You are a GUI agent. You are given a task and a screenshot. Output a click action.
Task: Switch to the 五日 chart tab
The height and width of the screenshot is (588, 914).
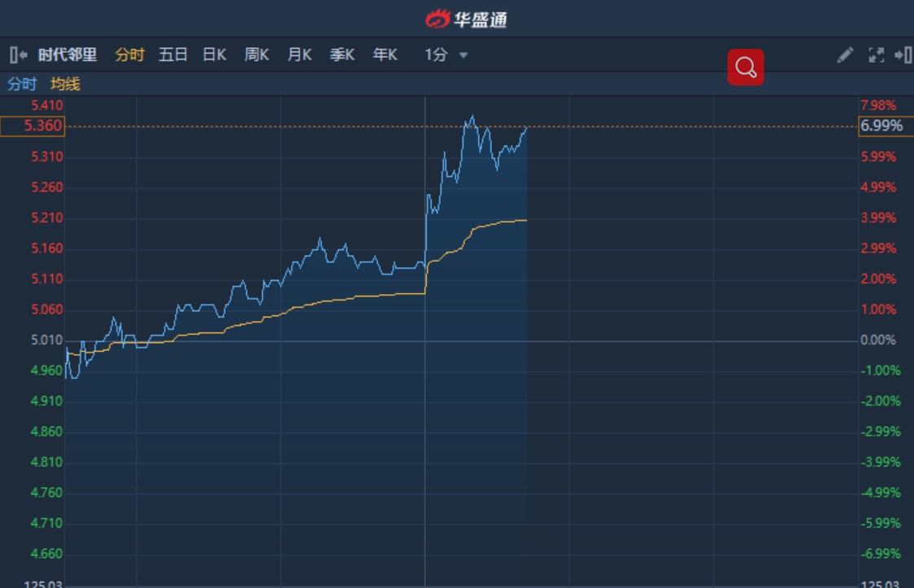[x=173, y=55]
